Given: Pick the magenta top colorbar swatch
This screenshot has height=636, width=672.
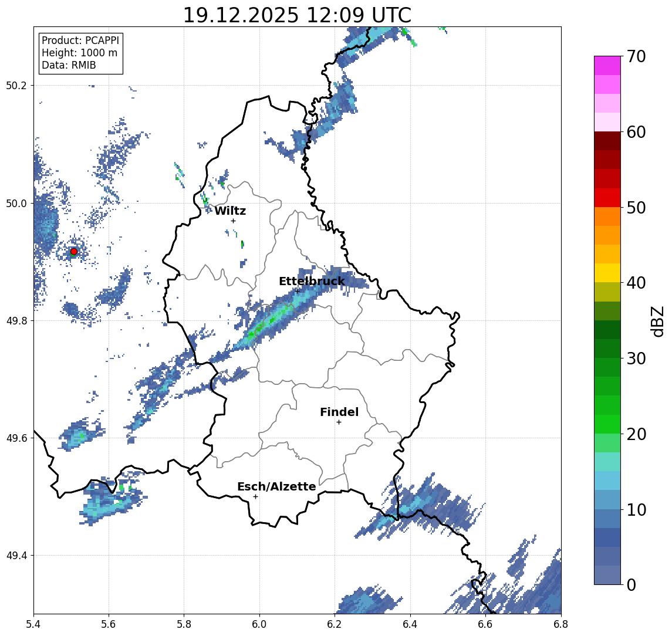Looking at the screenshot, I should (607, 66).
